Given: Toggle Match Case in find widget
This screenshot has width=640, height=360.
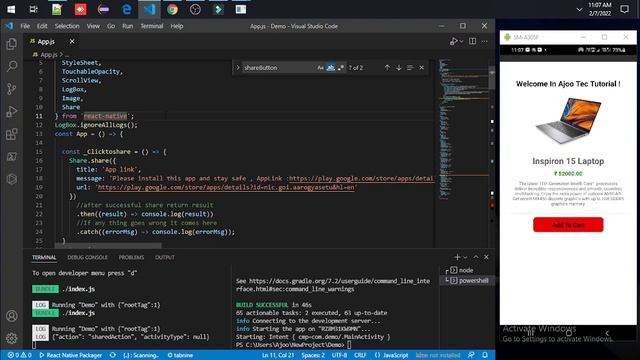Looking at the screenshot, I should (x=320, y=68).
